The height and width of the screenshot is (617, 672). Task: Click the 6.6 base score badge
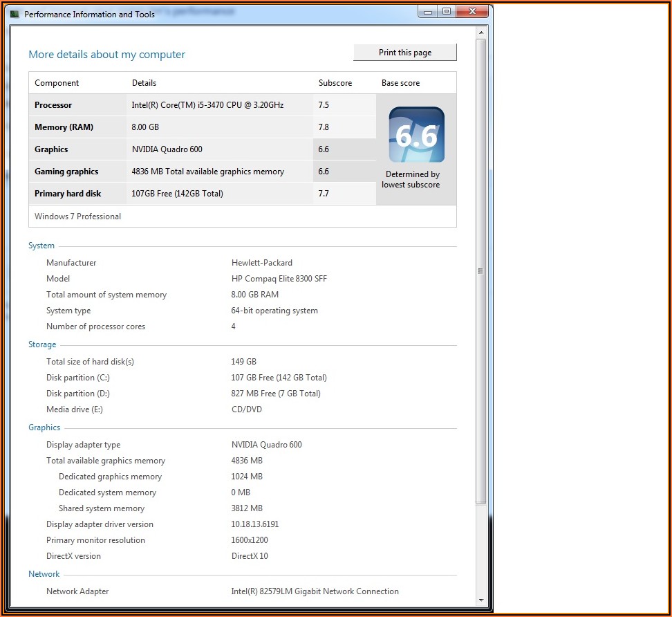point(416,135)
